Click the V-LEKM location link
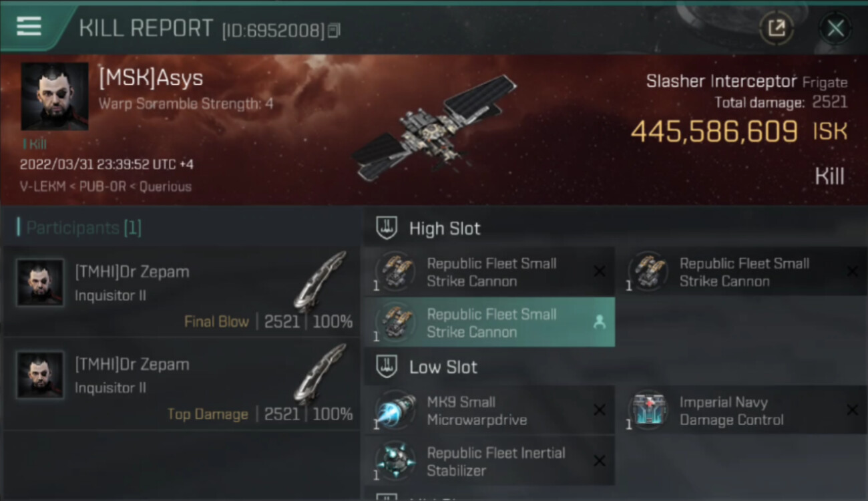The image size is (868, 501). pyautogui.click(x=44, y=187)
